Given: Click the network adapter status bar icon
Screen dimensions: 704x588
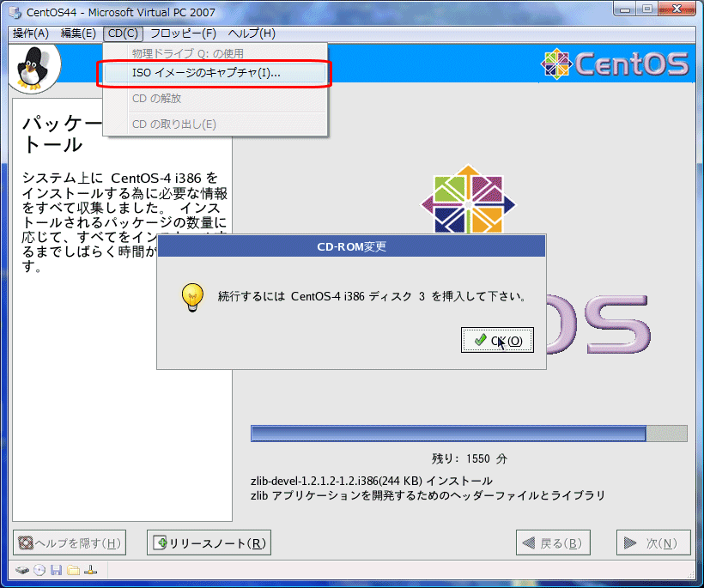Looking at the screenshot, I should tap(91, 570).
